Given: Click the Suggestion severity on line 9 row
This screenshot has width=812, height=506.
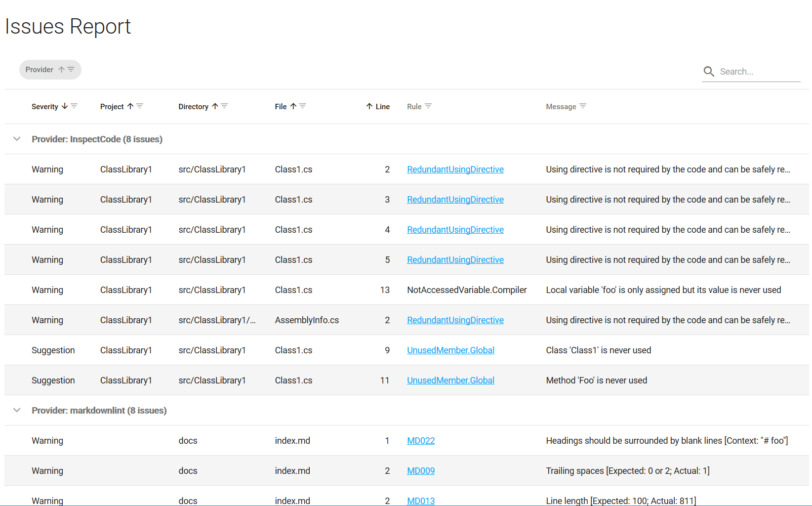Looking at the screenshot, I should 53,350.
